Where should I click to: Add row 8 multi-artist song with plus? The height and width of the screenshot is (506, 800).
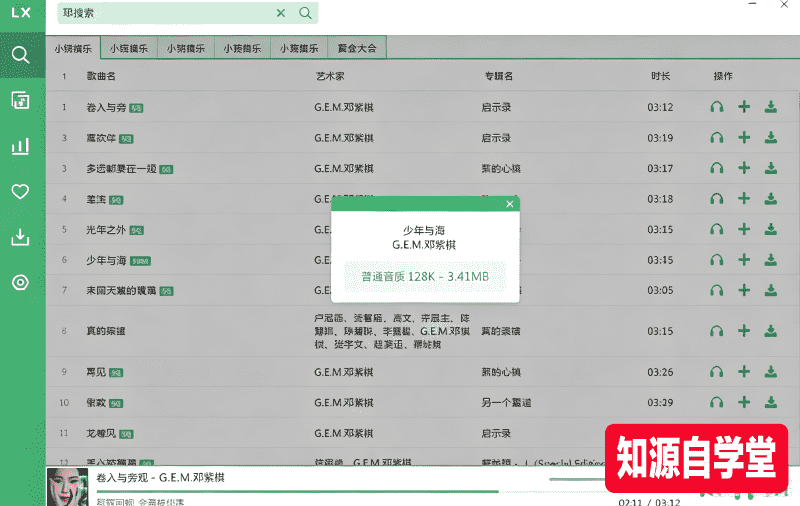coord(744,331)
